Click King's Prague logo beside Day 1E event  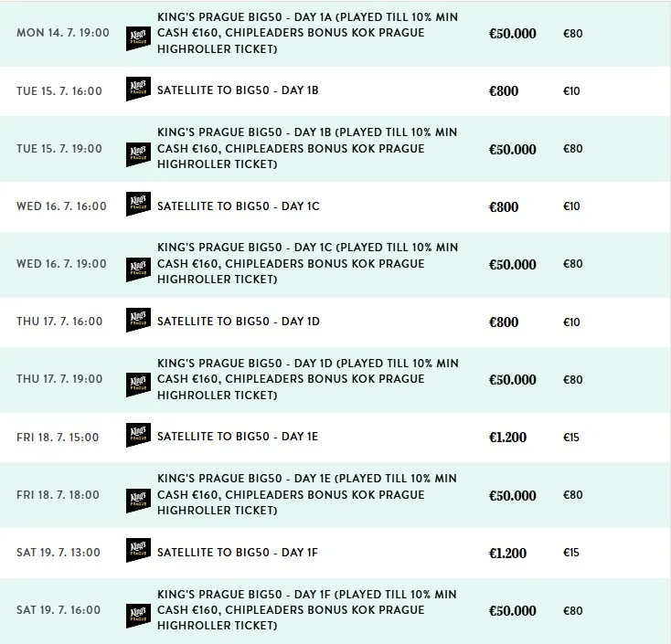pos(138,501)
